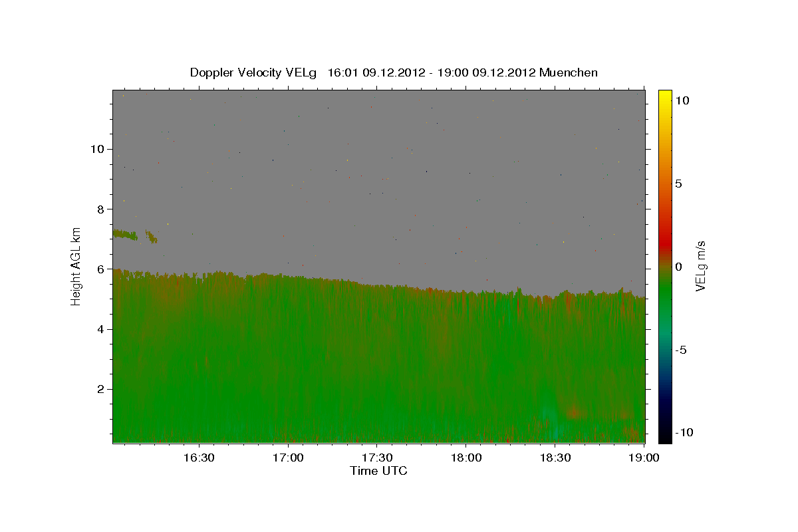
Task: Click the plot title "Doppler Velocity VELg"
Action: [x=254, y=72]
